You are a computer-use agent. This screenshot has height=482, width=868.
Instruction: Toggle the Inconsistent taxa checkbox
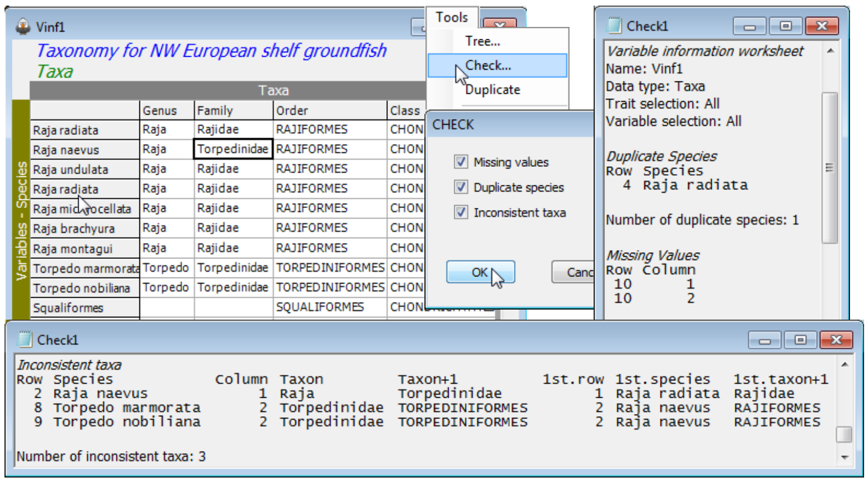tap(461, 212)
